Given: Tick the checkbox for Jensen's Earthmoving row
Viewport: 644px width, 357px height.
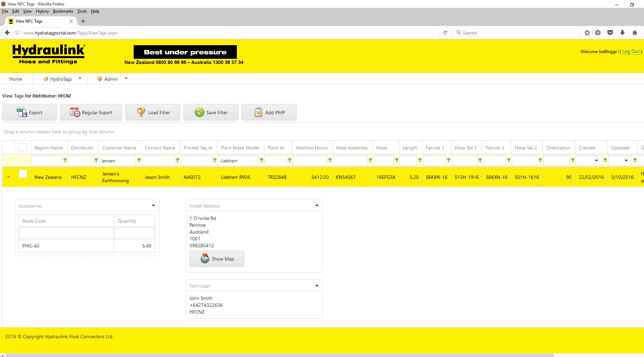Looking at the screenshot, I should 23,174.
